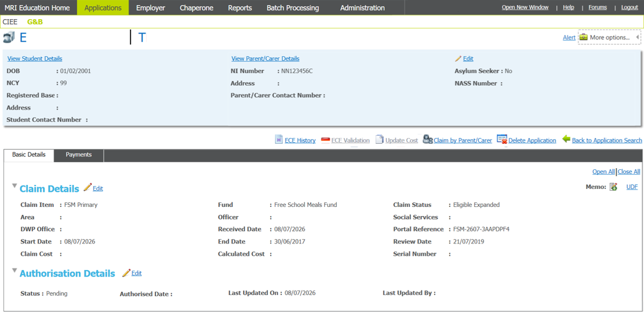Open the Forums link
644x313 pixels.
coord(598,8)
